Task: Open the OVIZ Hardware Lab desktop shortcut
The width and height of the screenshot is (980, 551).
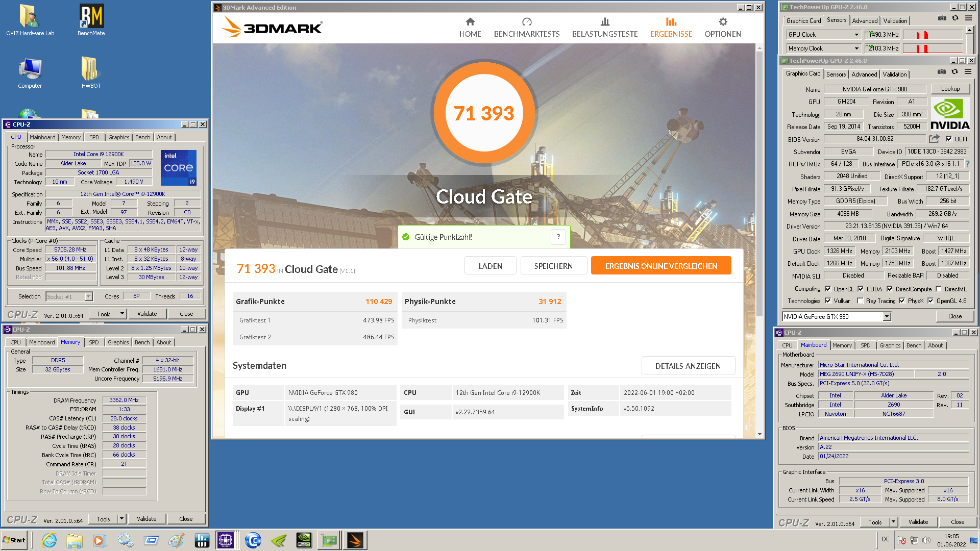Action: click(30, 20)
